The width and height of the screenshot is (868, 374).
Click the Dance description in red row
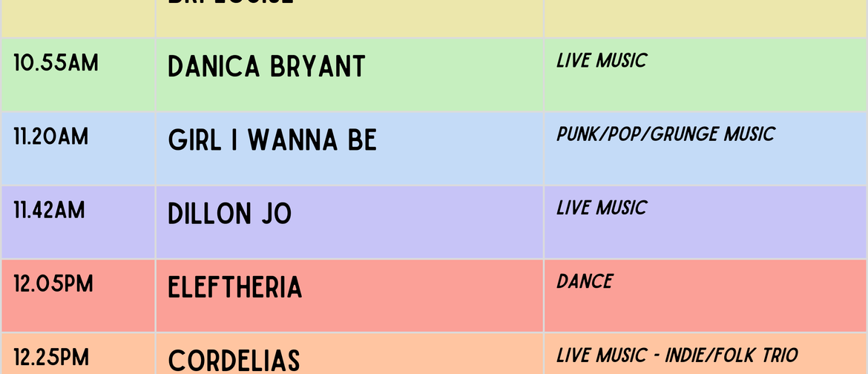pos(585,281)
